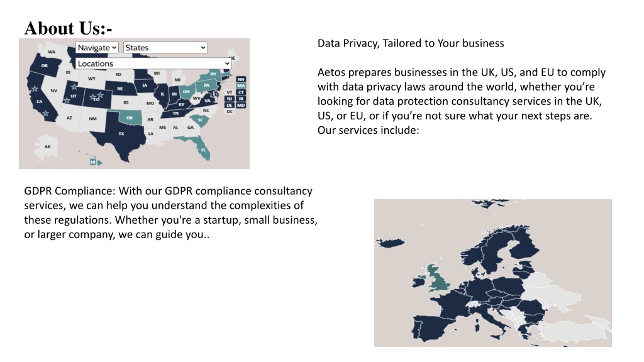Expand the States dropdown
The image size is (644, 362).
[165, 48]
